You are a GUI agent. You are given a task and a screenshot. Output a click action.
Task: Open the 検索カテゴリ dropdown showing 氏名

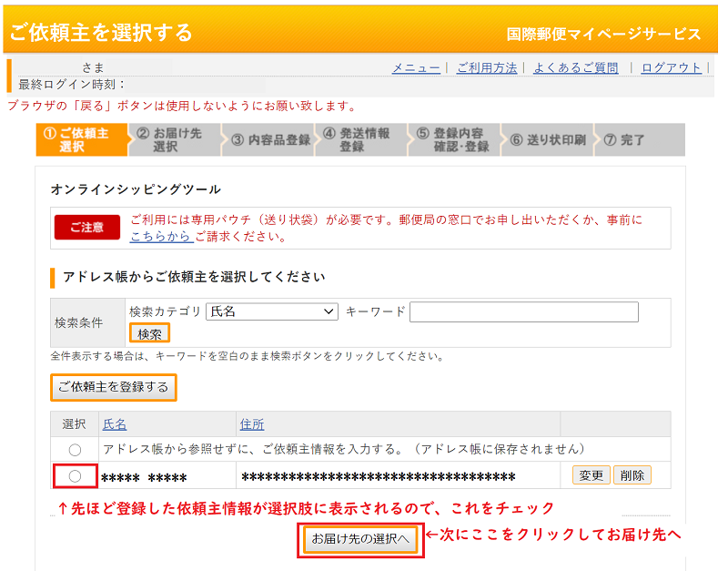tap(272, 311)
